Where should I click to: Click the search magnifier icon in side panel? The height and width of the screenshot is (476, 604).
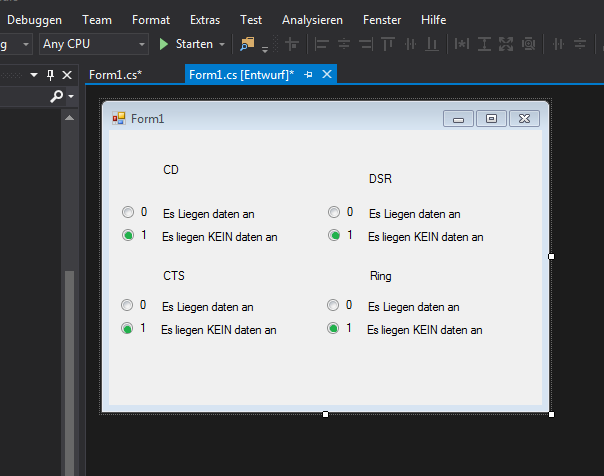coord(56,96)
